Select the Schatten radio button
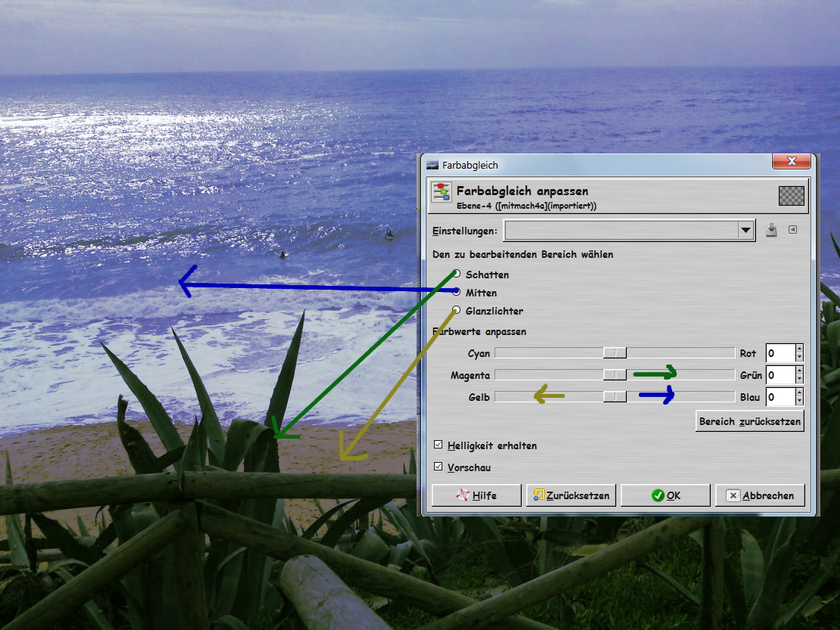The height and width of the screenshot is (630, 840). [457, 274]
